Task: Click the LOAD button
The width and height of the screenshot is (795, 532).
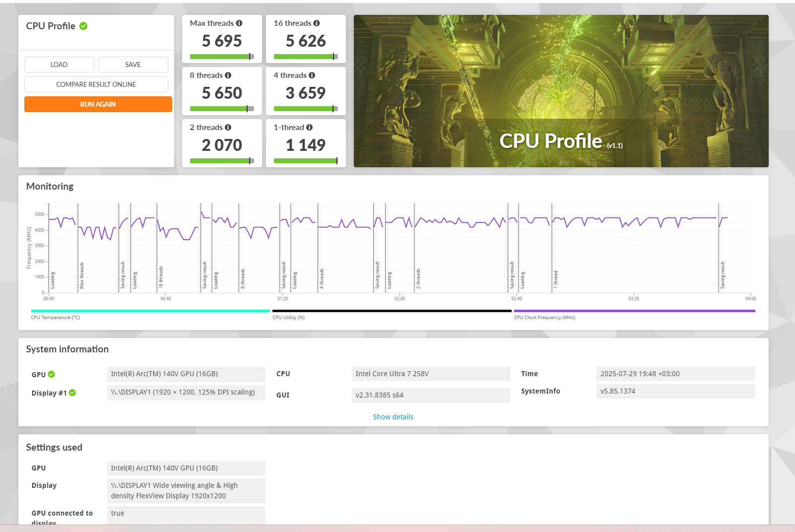Action: [x=59, y=65]
